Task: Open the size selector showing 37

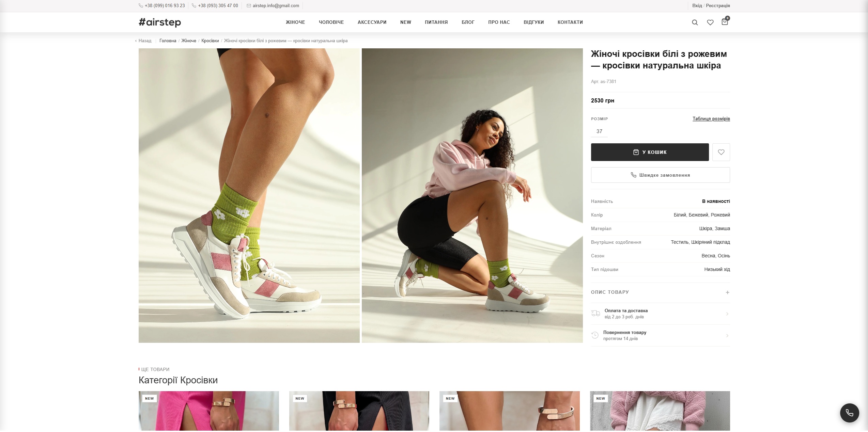Action: pos(600,131)
